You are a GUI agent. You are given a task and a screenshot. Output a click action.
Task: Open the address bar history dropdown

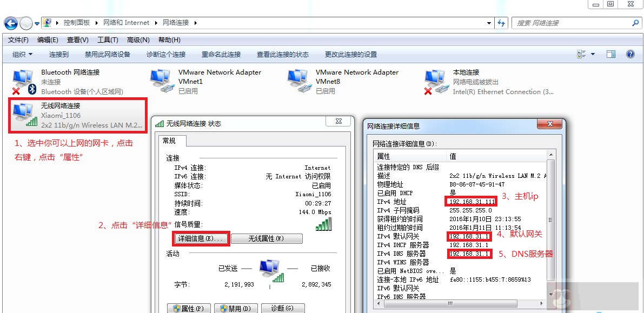pyautogui.click(x=489, y=23)
